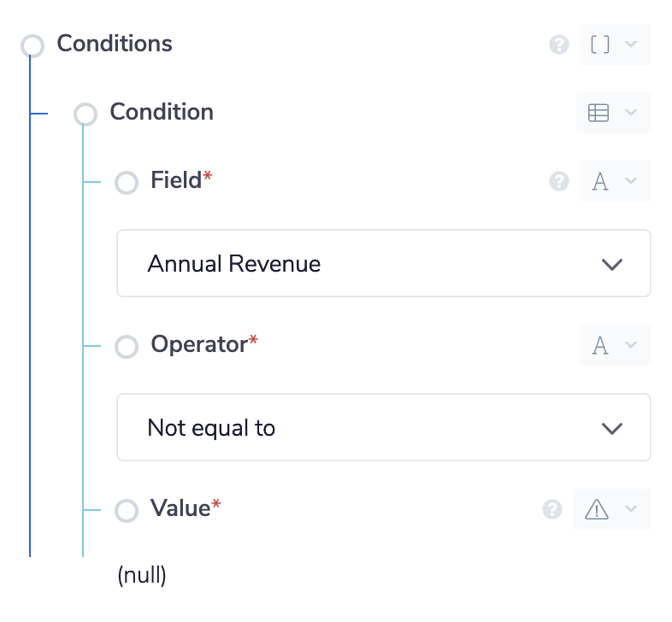
Task: Click the text type icon for Operator
Action: click(x=600, y=345)
